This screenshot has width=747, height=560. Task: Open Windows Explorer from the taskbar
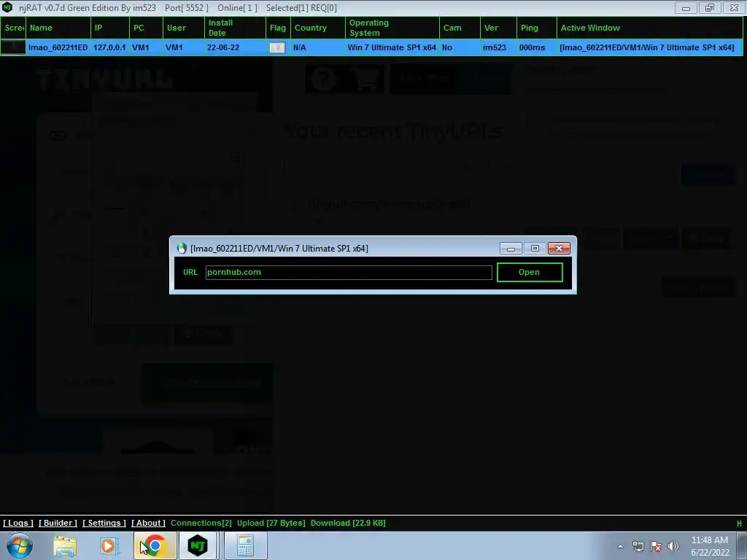click(65, 545)
